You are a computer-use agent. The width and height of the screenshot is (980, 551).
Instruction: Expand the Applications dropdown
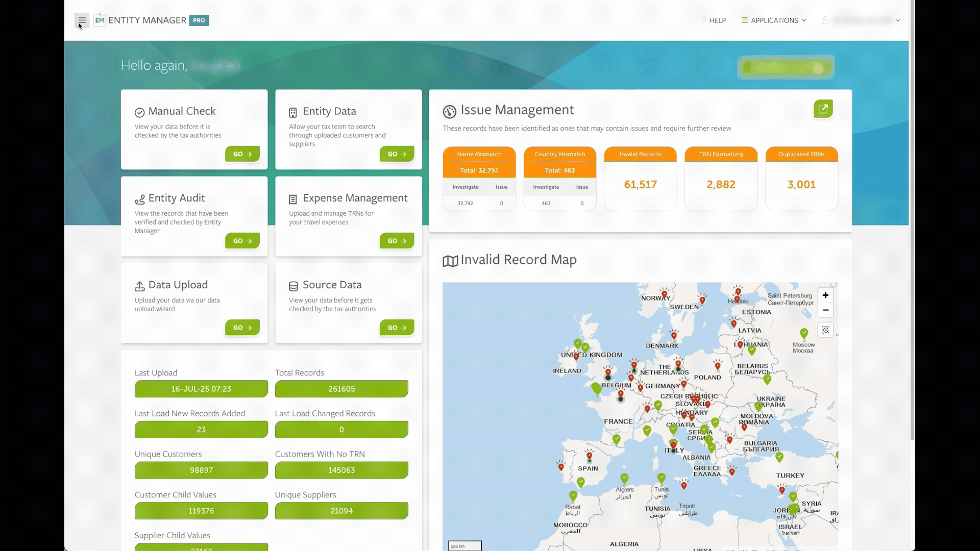coord(774,20)
